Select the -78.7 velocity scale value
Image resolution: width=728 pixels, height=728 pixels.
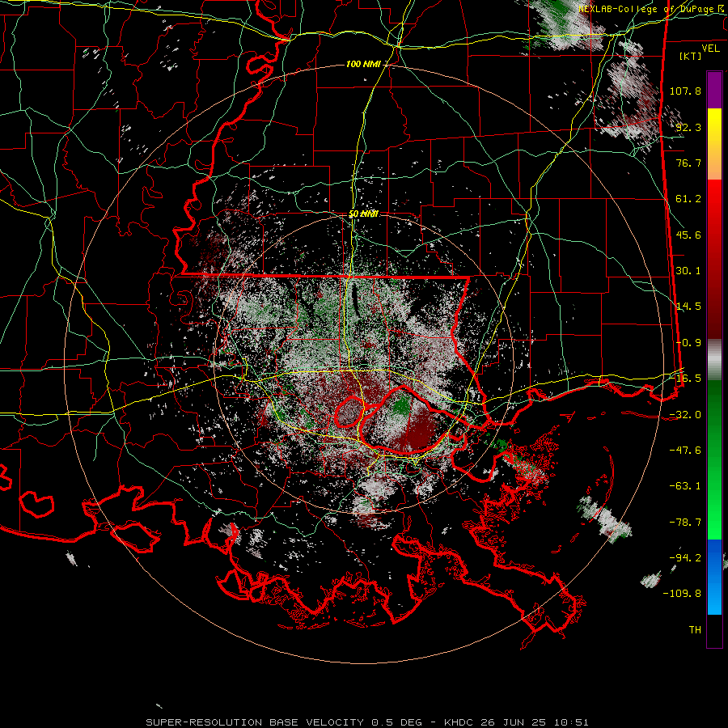click(685, 523)
